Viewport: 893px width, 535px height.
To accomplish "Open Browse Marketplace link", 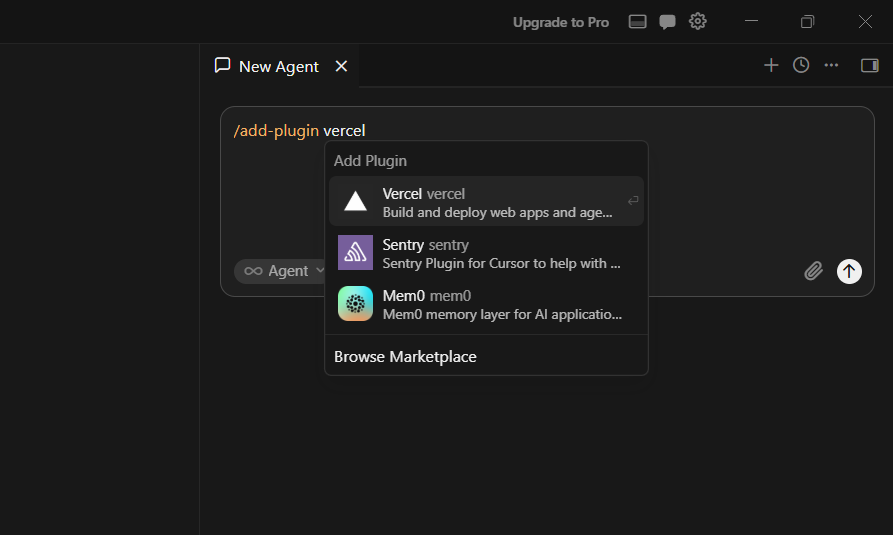I will [405, 357].
